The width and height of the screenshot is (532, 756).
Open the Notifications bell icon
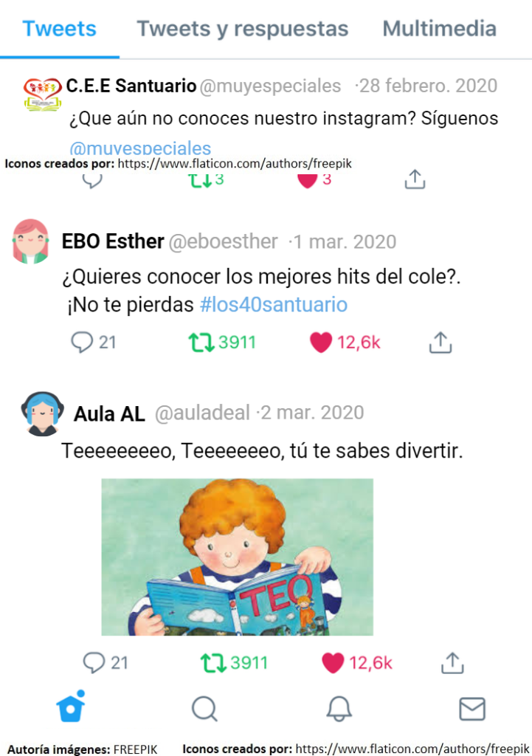point(339,709)
